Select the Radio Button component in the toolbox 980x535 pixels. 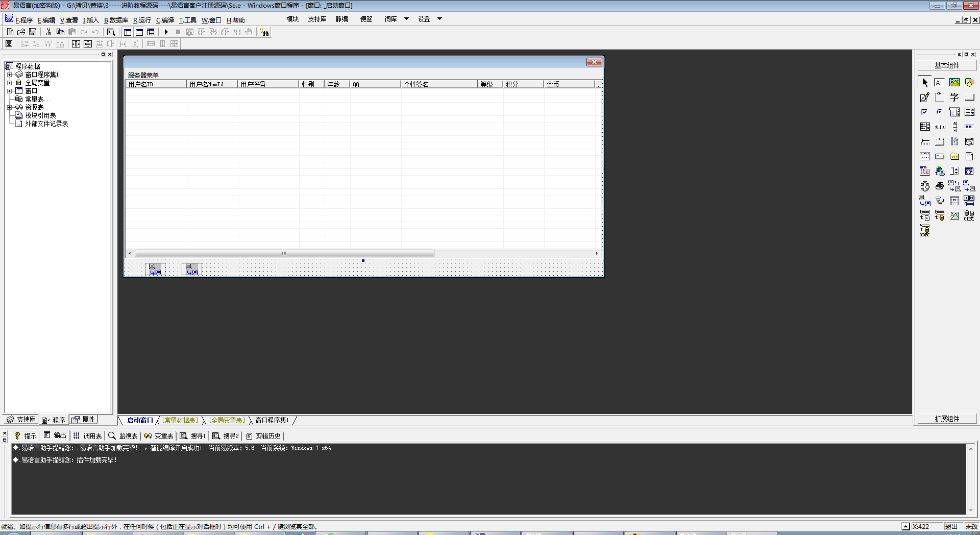click(940, 112)
